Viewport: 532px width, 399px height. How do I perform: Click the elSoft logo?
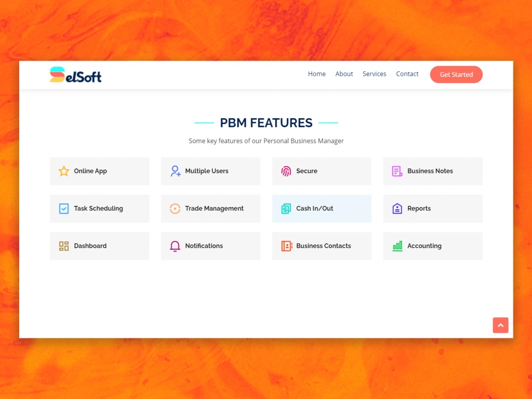coord(76,74)
